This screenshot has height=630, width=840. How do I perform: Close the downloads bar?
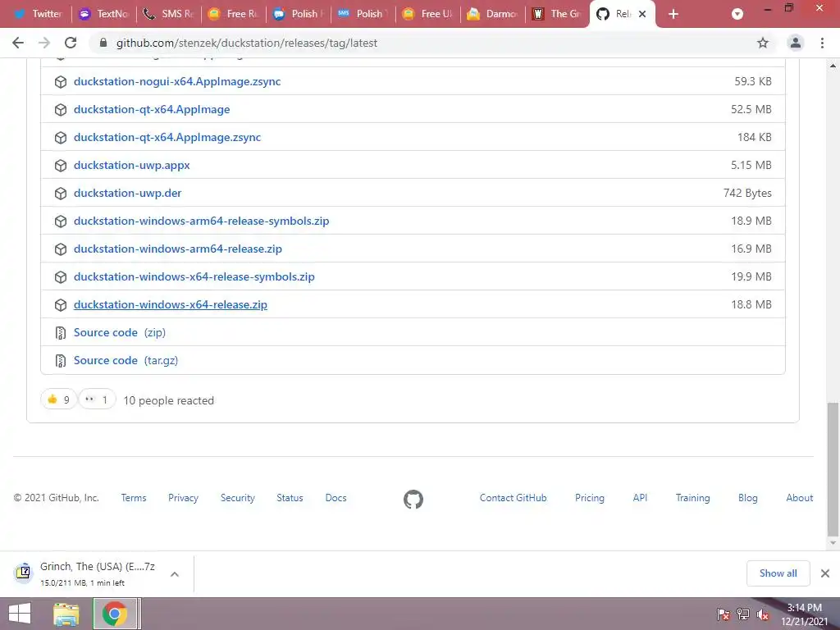coord(825,573)
